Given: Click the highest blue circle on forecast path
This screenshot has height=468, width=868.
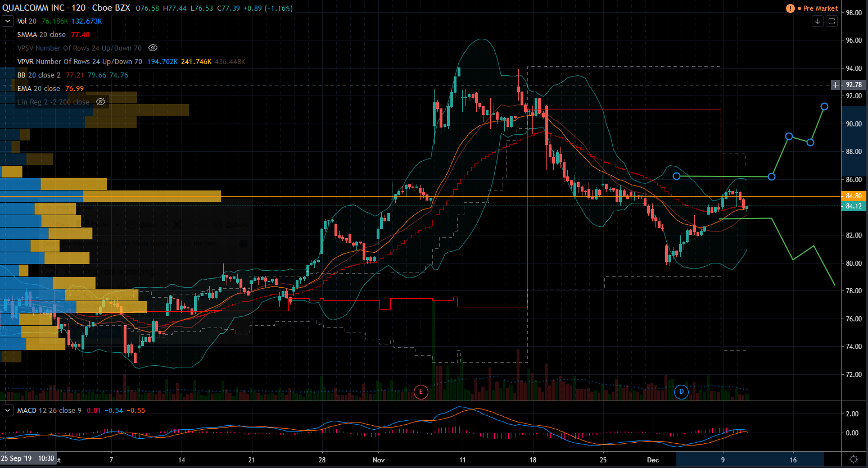Looking at the screenshot, I should [824, 107].
